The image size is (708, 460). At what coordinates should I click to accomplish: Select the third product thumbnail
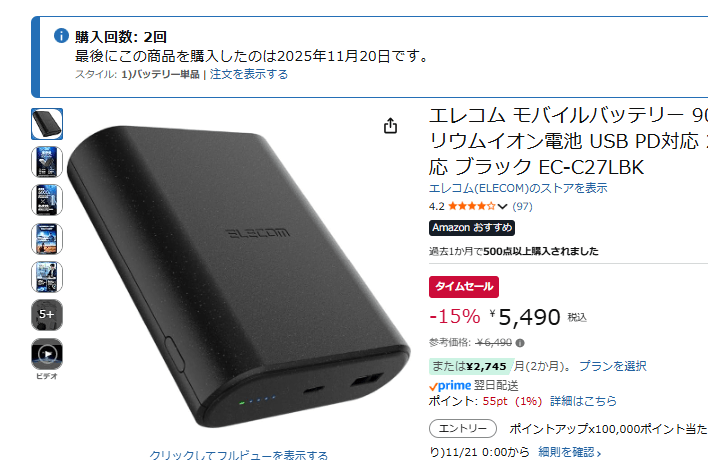click(x=47, y=200)
